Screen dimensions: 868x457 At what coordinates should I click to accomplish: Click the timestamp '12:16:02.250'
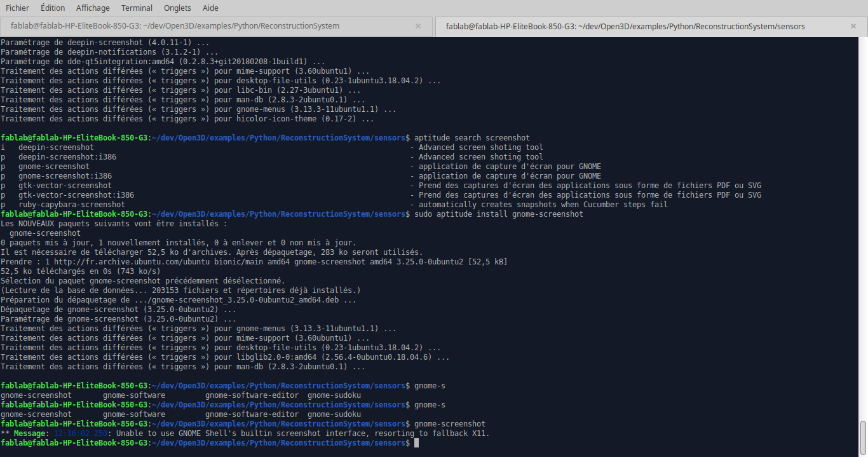coord(80,433)
